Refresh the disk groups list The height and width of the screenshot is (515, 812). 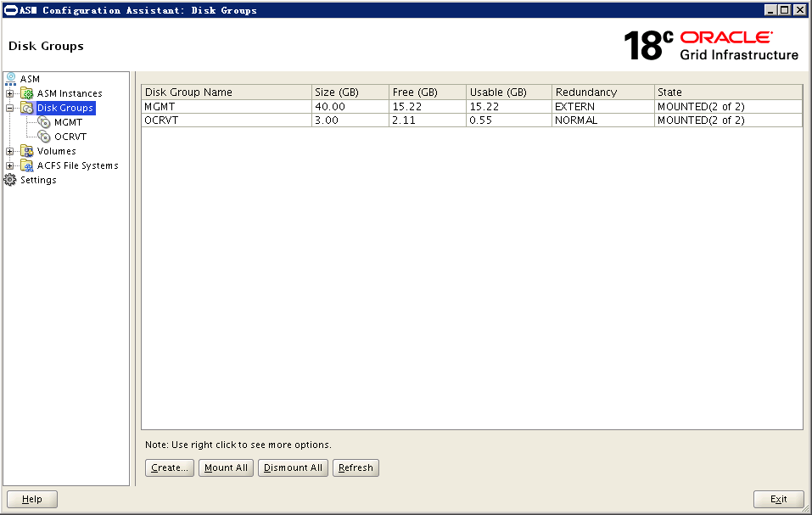click(x=356, y=467)
